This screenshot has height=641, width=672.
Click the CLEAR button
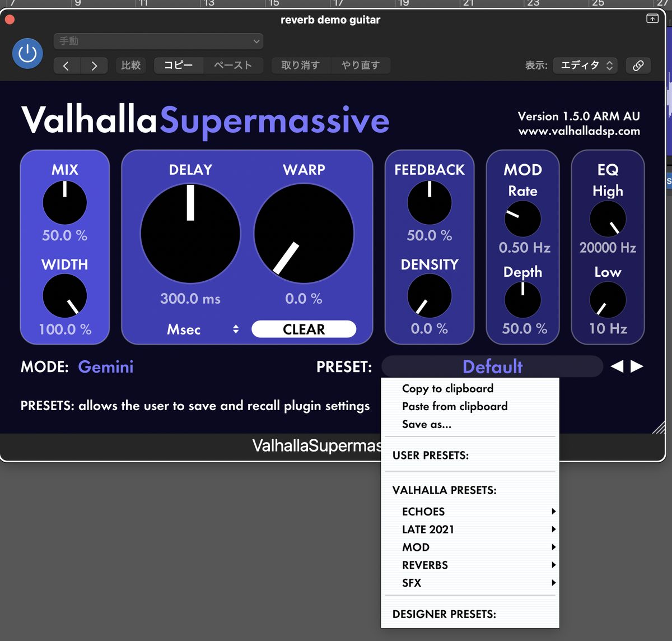(304, 329)
